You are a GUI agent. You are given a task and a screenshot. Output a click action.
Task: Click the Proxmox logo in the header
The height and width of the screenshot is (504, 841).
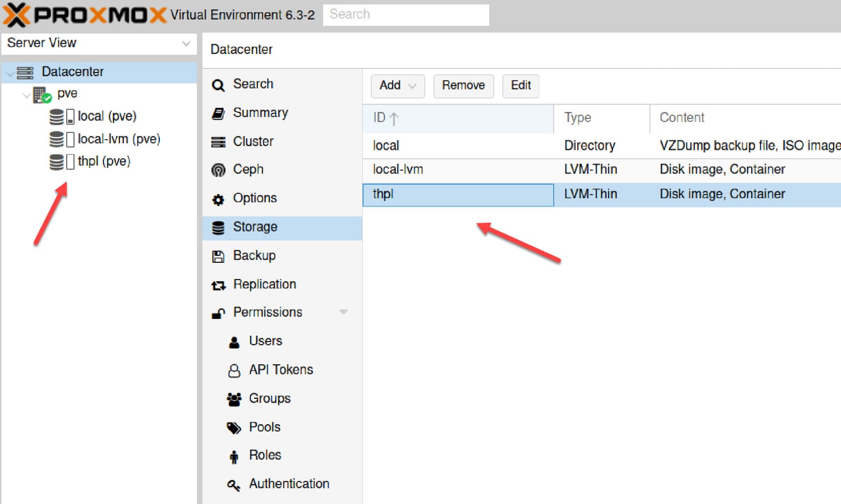tap(81, 14)
